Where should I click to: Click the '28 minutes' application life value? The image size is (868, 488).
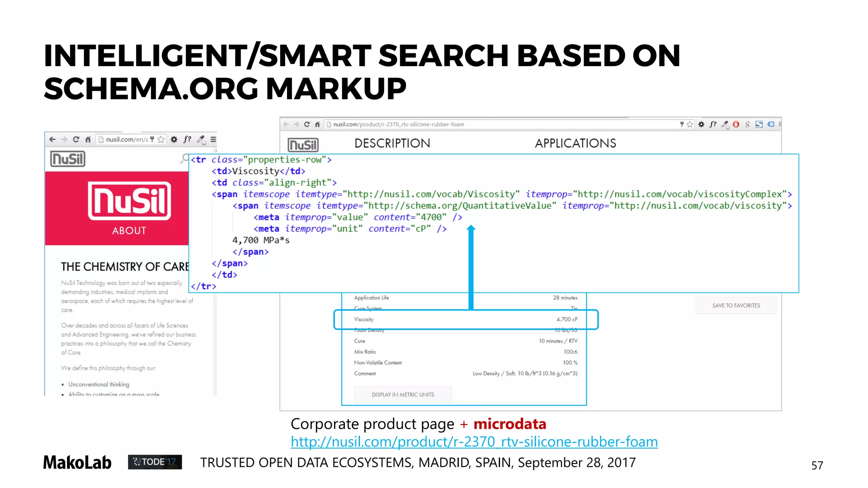[565, 298]
